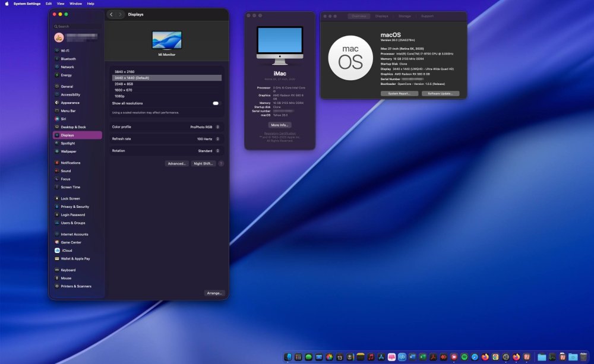
Task: Open the Apple Account profile row
Action: [77, 37]
